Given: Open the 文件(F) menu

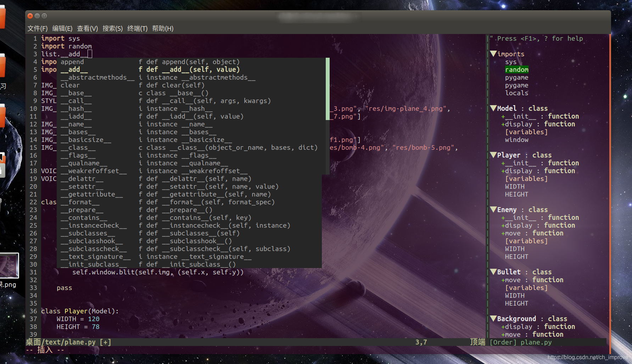Looking at the screenshot, I should point(38,28).
